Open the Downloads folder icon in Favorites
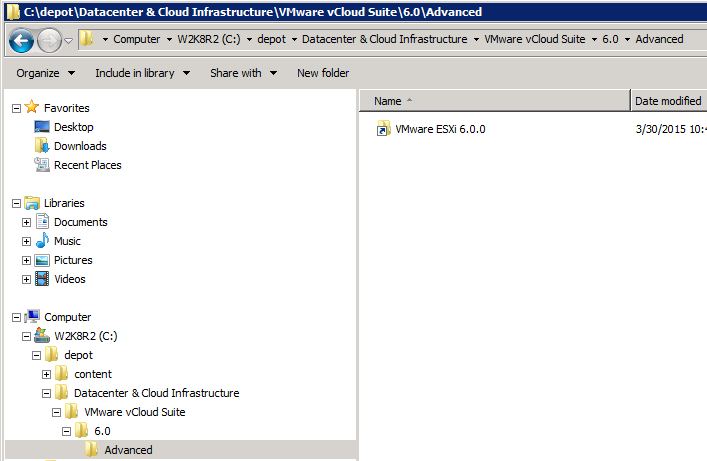Viewport: 707px width, 461px height. tap(42, 146)
